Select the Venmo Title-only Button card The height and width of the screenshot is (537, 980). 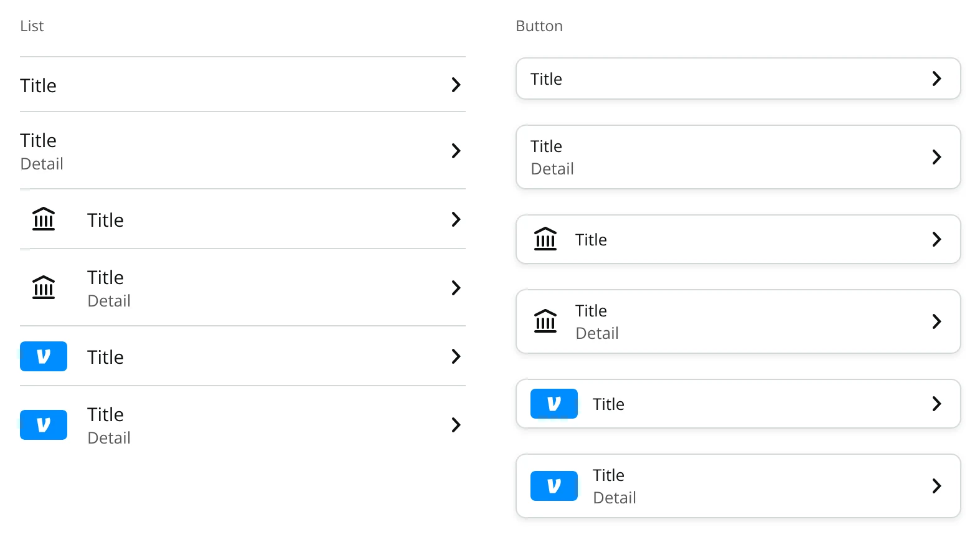(738, 404)
